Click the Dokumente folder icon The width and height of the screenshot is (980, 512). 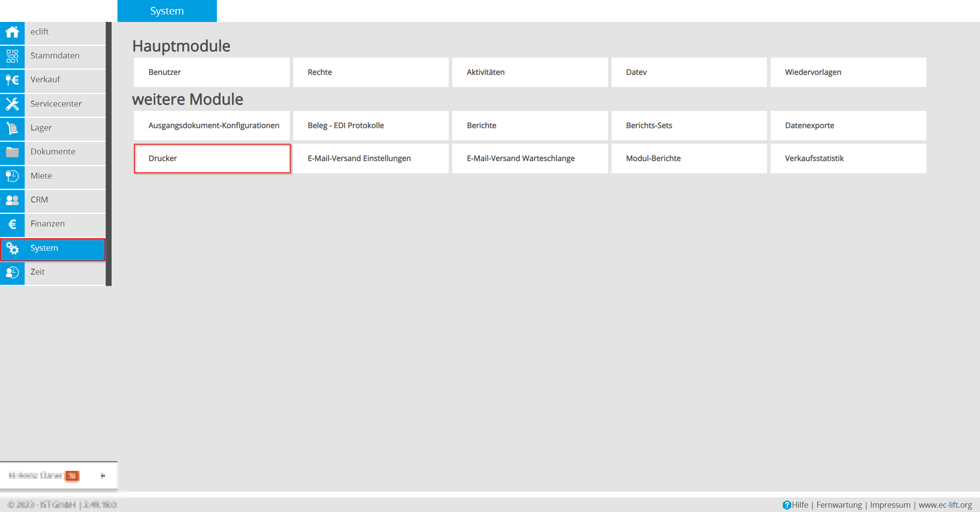coord(12,152)
